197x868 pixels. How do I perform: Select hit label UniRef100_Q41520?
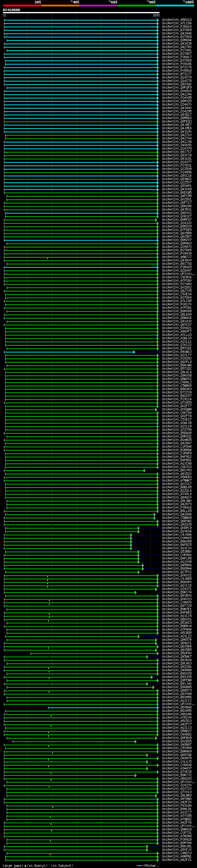[177, 474]
